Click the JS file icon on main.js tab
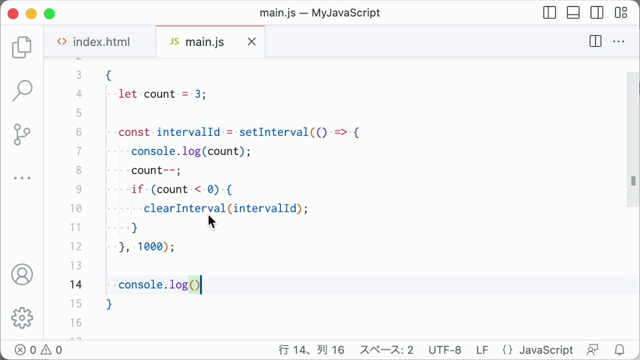This screenshot has width=640, height=360. [x=174, y=42]
